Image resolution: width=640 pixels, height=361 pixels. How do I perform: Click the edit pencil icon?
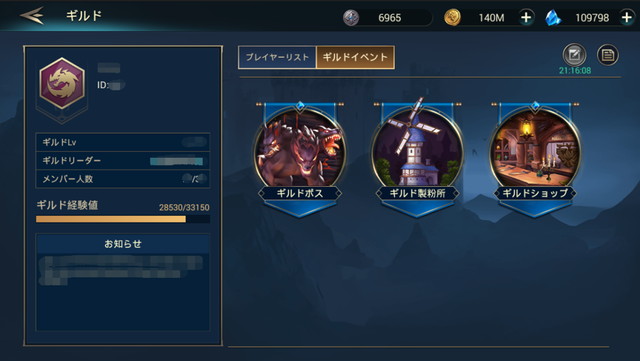point(574,55)
